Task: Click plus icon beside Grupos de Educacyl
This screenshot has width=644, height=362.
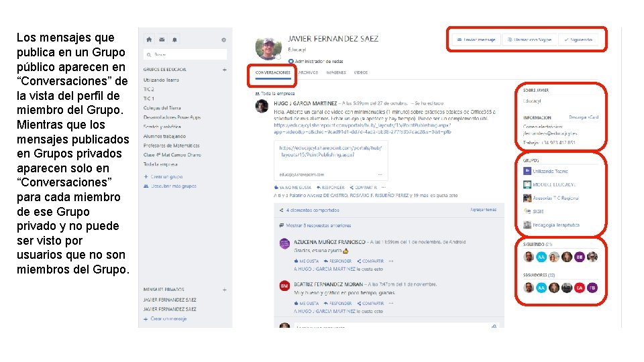Action: pyautogui.click(x=225, y=70)
